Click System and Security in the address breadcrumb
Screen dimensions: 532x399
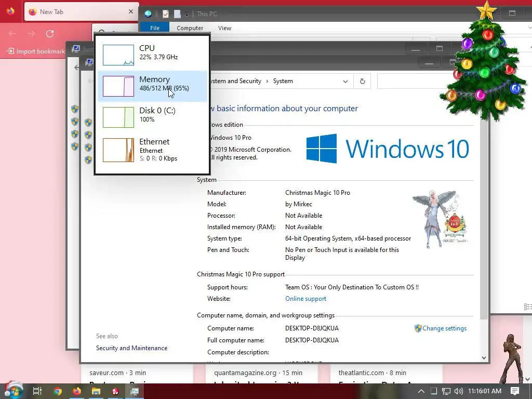point(236,81)
